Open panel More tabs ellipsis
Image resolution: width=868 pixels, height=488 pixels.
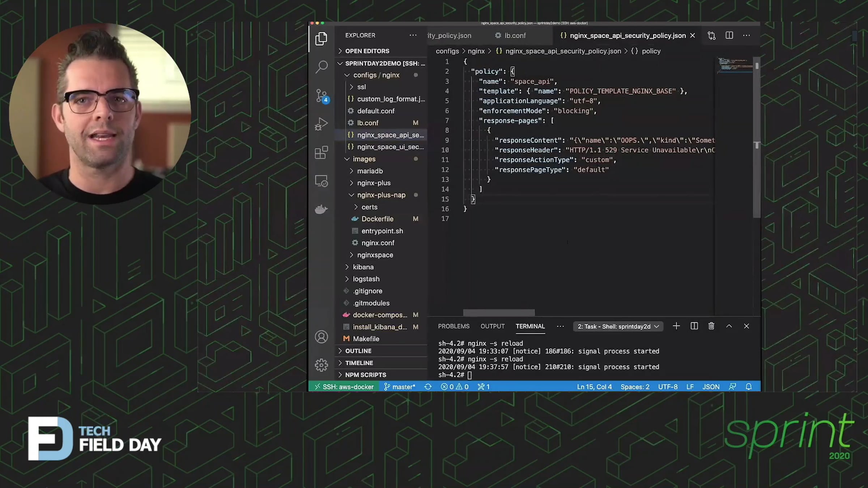[x=560, y=326]
